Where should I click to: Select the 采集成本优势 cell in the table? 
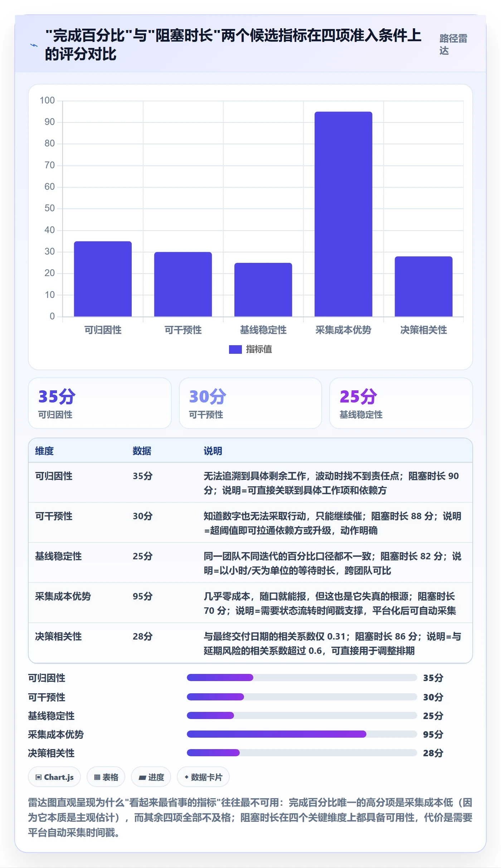pyautogui.click(x=63, y=596)
